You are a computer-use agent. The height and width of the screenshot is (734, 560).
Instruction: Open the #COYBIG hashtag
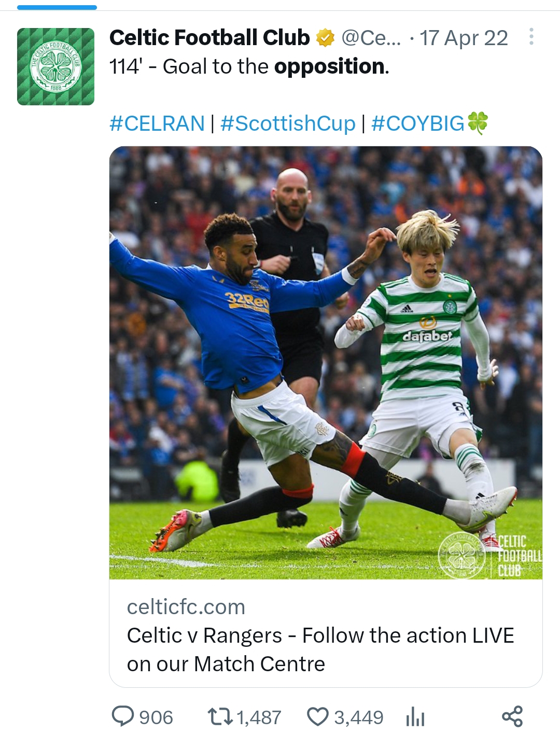(x=418, y=123)
